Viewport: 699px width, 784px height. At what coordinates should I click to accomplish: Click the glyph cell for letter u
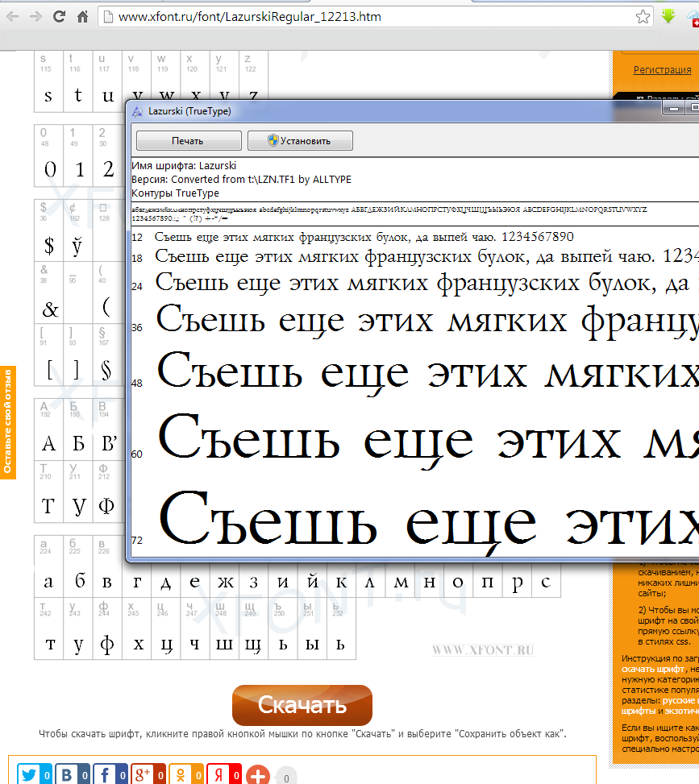(107, 81)
